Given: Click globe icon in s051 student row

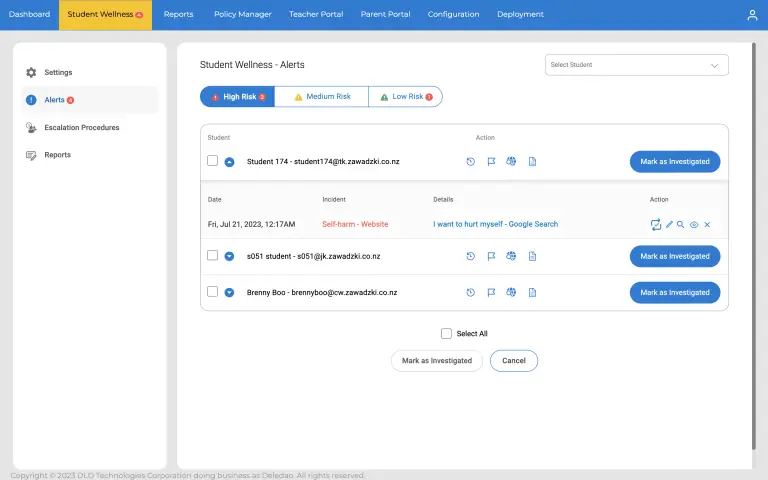Looking at the screenshot, I should (x=511, y=256).
